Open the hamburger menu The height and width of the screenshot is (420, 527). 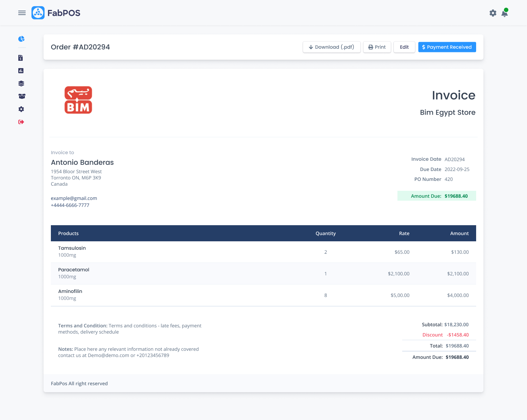coord(22,13)
